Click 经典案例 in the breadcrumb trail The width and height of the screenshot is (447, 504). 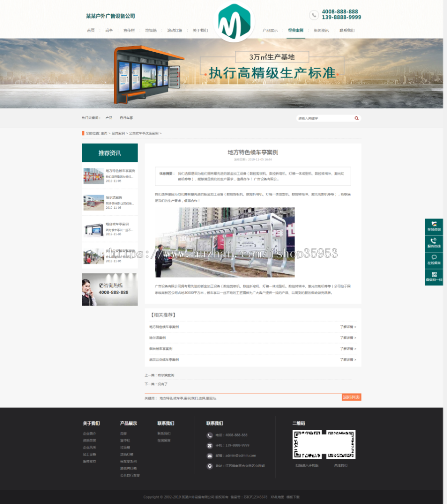pos(117,133)
